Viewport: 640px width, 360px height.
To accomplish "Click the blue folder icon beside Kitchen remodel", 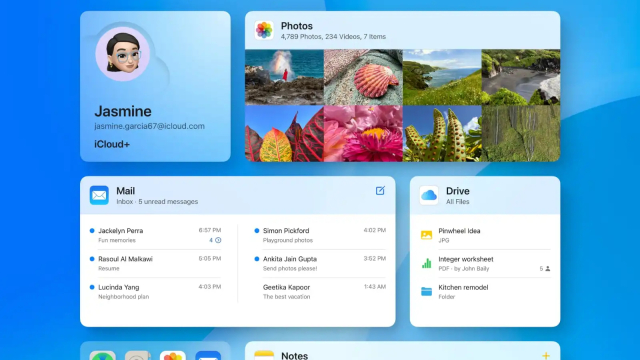I will (x=426, y=291).
